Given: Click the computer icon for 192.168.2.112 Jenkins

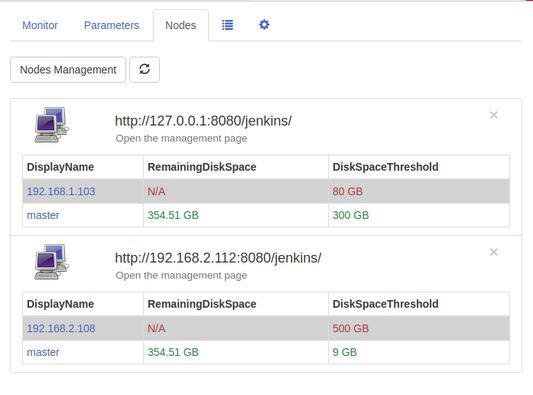Looking at the screenshot, I should coord(52,262).
